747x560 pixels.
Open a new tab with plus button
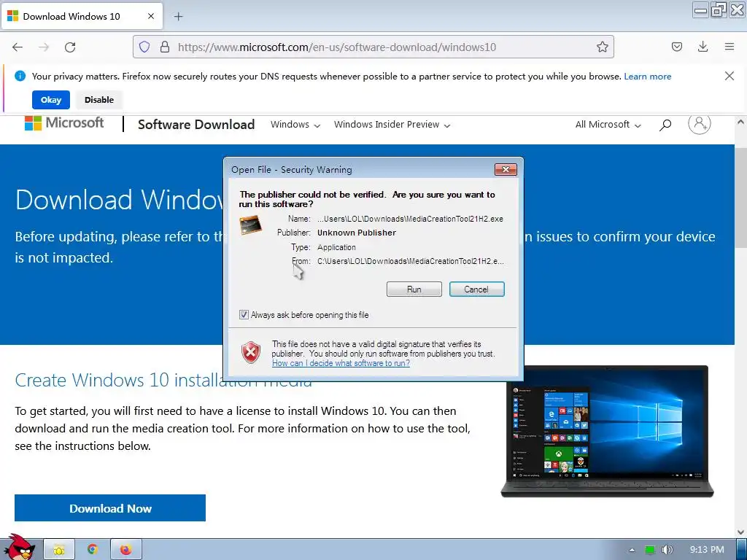(178, 17)
